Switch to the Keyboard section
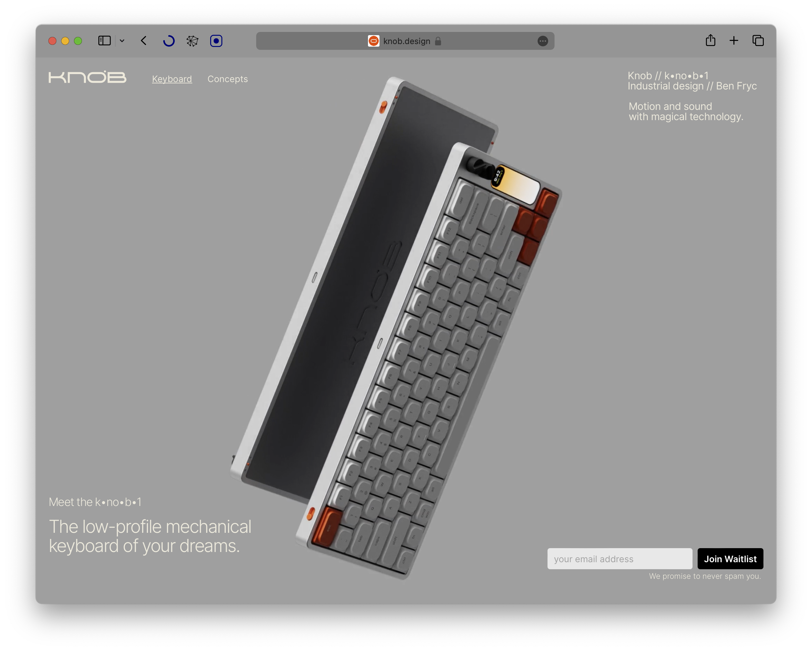The height and width of the screenshot is (651, 812). click(x=172, y=79)
